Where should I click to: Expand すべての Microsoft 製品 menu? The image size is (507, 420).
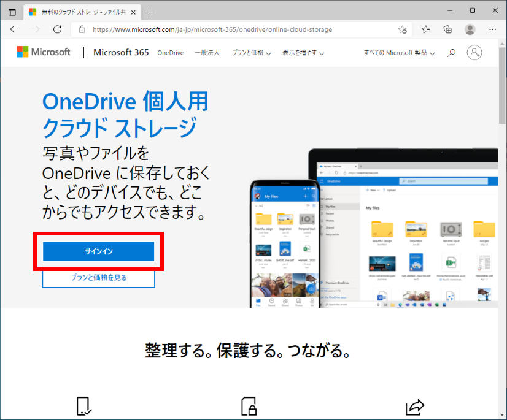[399, 53]
